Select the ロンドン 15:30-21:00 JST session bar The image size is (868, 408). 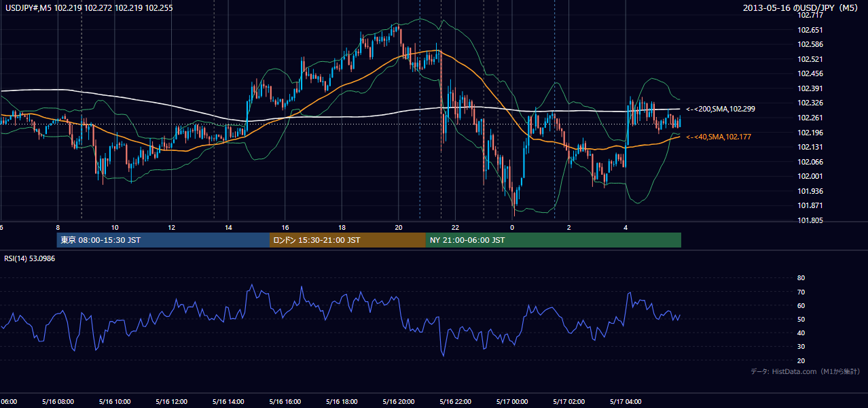348,240
